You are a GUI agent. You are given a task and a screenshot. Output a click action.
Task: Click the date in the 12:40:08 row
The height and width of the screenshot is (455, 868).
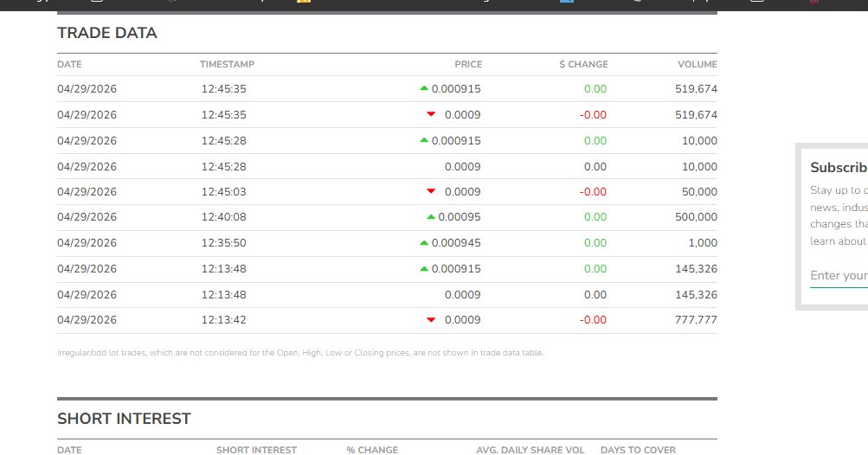[87, 217]
